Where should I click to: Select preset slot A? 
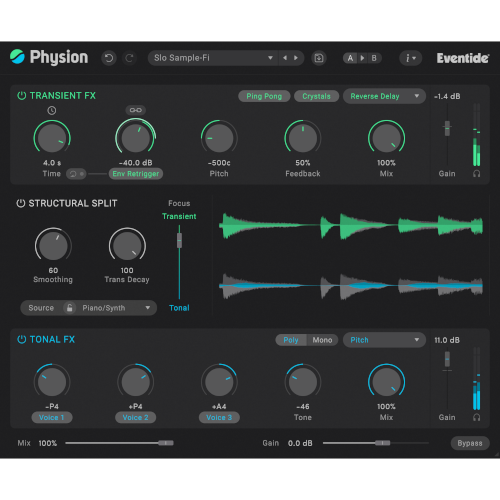350,58
